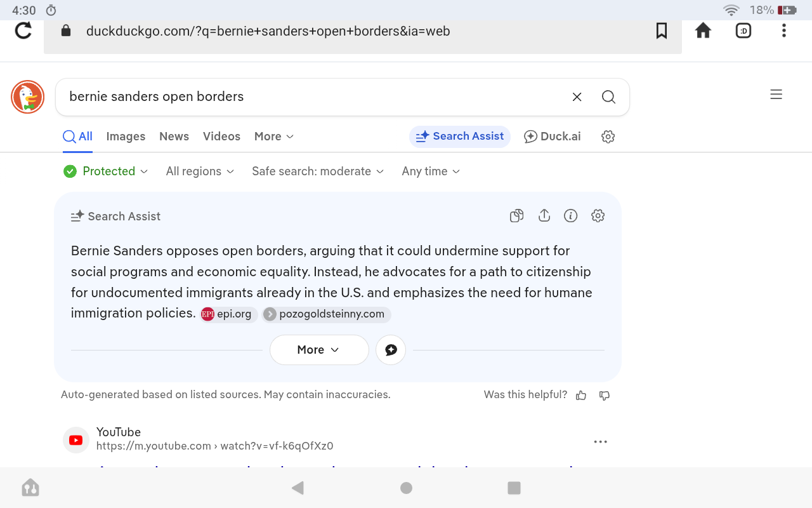This screenshot has height=508, width=812.
Task: Switch to the Images tab
Action: (x=126, y=137)
